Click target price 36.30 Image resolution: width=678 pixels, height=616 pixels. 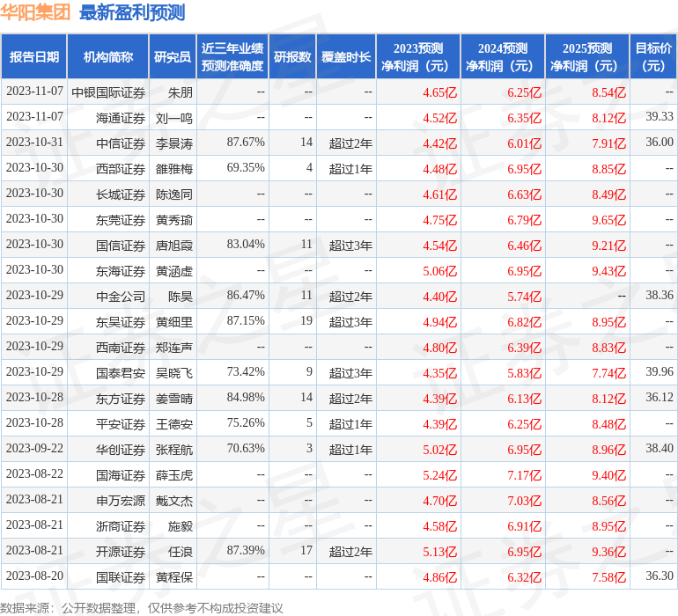click(659, 576)
